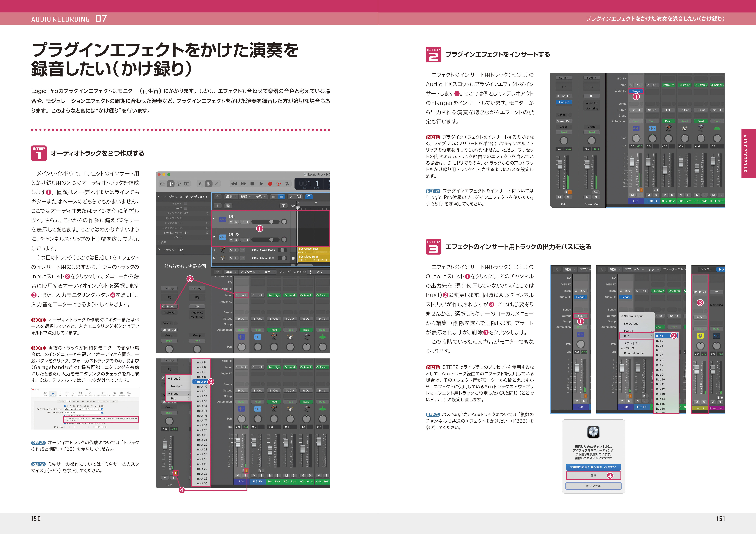Image resolution: width=756 pixels, height=534 pixels.
Task: Select Bus 1 from the Bus submenu
Action: pos(660,336)
